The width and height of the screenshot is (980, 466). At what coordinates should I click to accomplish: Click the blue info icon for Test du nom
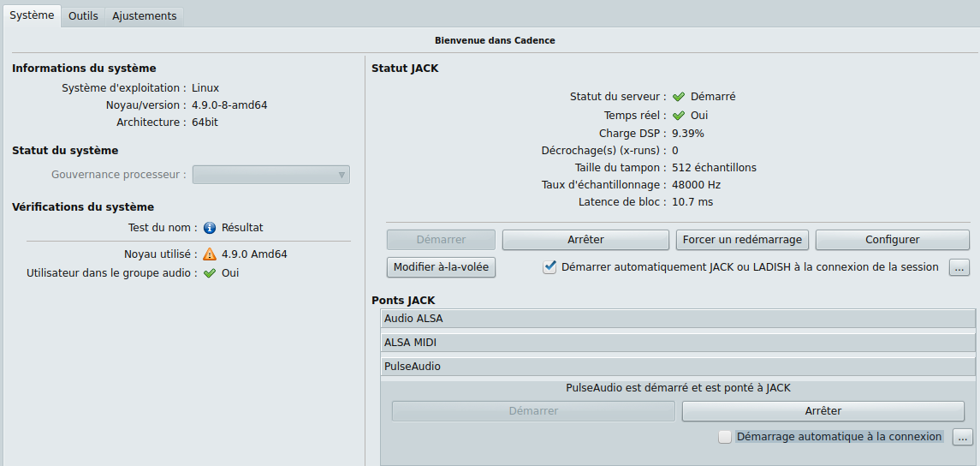[x=210, y=228]
